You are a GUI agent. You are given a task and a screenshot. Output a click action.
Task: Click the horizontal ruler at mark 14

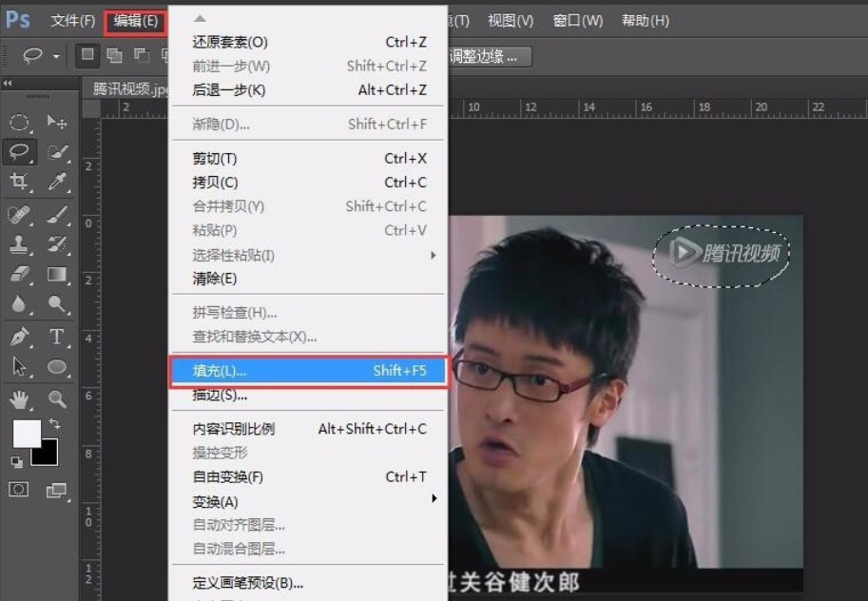pos(588,108)
